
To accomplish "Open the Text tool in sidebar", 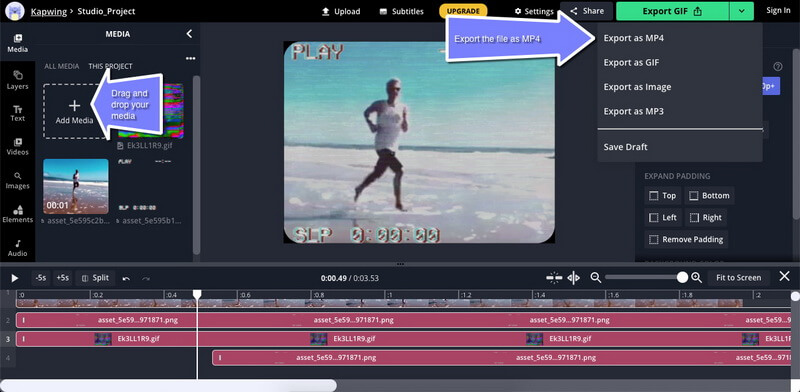I will pos(17,113).
